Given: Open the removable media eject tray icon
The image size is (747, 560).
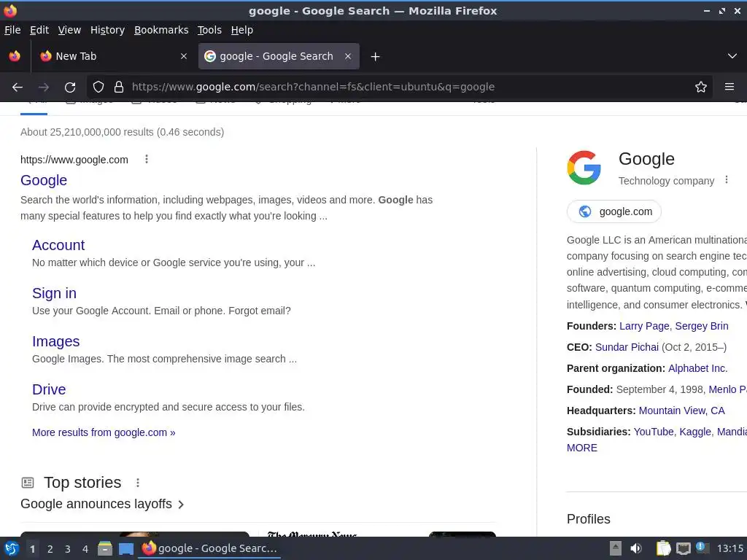Looking at the screenshot, I should click(x=616, y=548).
